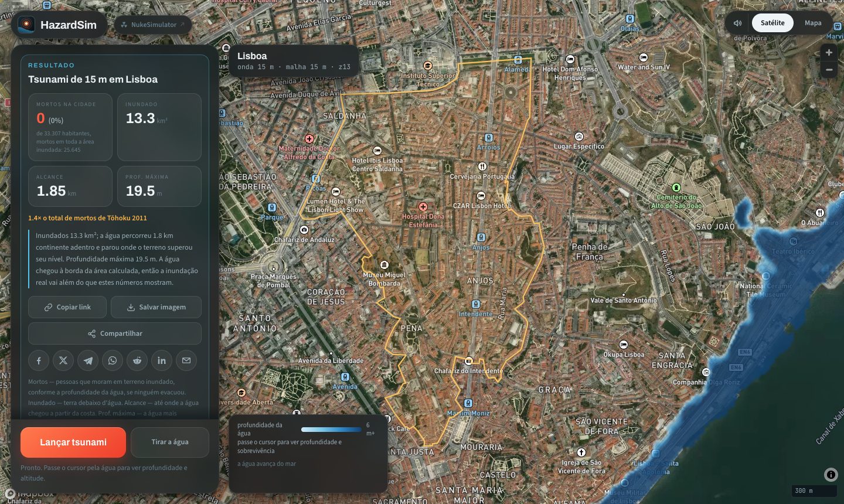Launch the tsunami simulation

pos(73,442)
